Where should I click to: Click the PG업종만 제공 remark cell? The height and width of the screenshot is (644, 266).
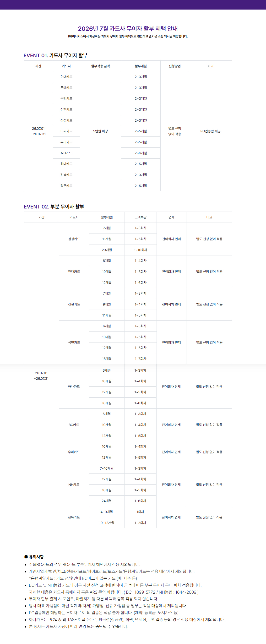(x=210, y=131)
